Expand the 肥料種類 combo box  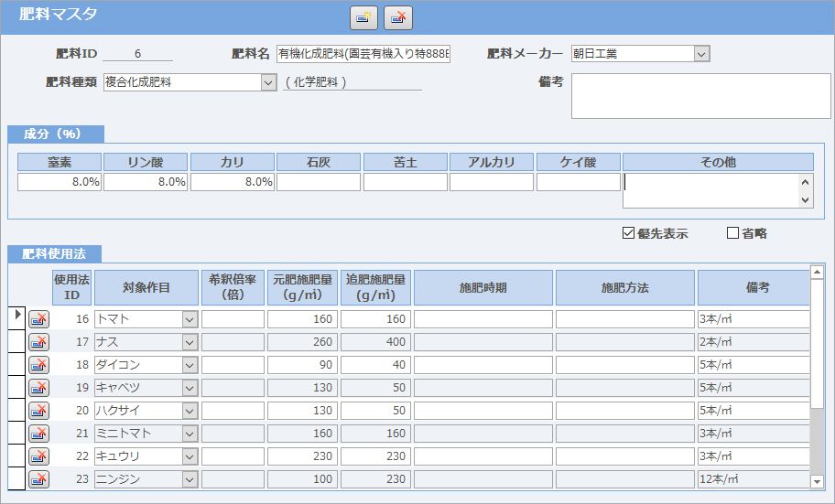268,82
